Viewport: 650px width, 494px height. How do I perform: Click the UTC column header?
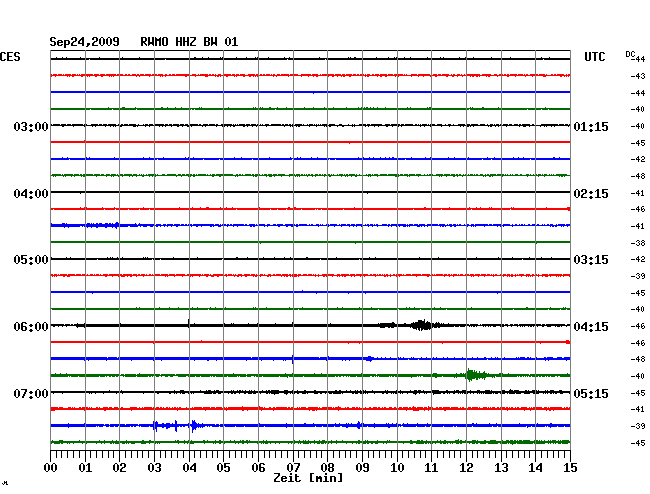click(x=594, y=57)
